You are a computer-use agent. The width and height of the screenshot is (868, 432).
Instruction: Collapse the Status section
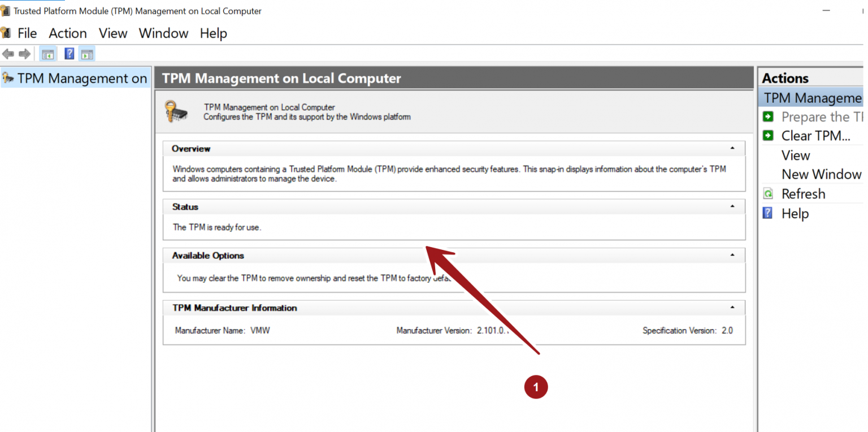click(732, 207)
